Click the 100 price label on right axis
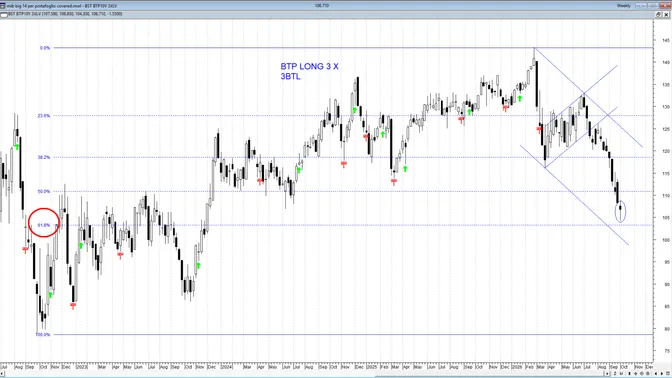 coord(666,240)
